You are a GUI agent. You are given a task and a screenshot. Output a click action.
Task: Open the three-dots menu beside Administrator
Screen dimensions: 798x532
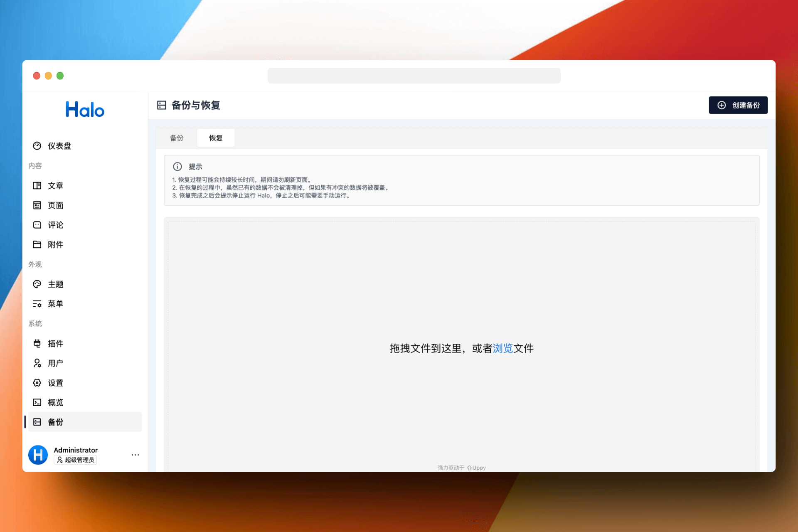click(x=135, y=455)
